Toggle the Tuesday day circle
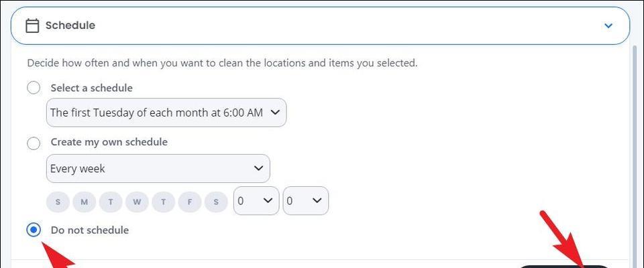644x268 pixels. pos(111,202)
